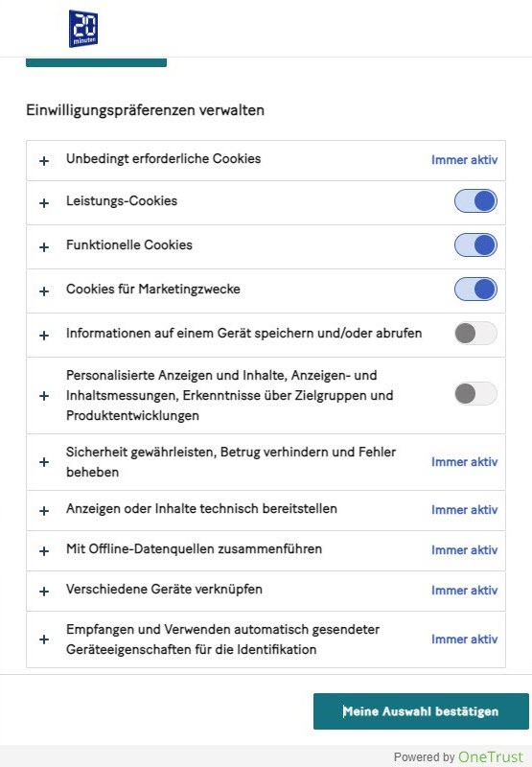Expand Unbedingt erforderliche Cookies plus icon
The width and height of the screenshot is (532, 767).
[44, 161]
